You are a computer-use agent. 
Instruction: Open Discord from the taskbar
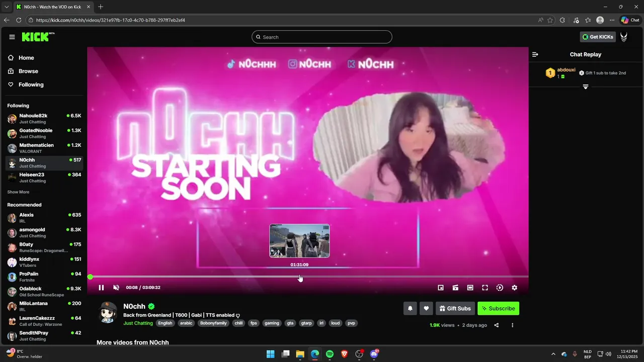click(374, 354)
